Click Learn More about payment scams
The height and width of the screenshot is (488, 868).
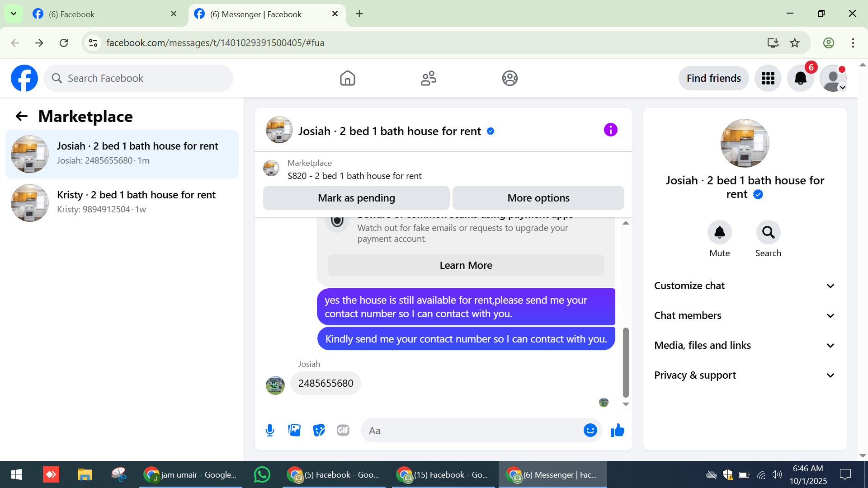point(466,265)
